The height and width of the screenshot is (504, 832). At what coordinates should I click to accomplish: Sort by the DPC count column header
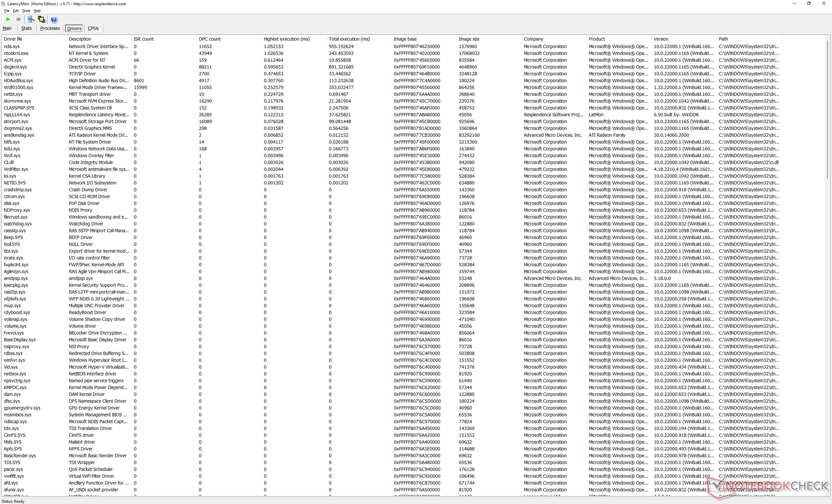pos(210,39)
